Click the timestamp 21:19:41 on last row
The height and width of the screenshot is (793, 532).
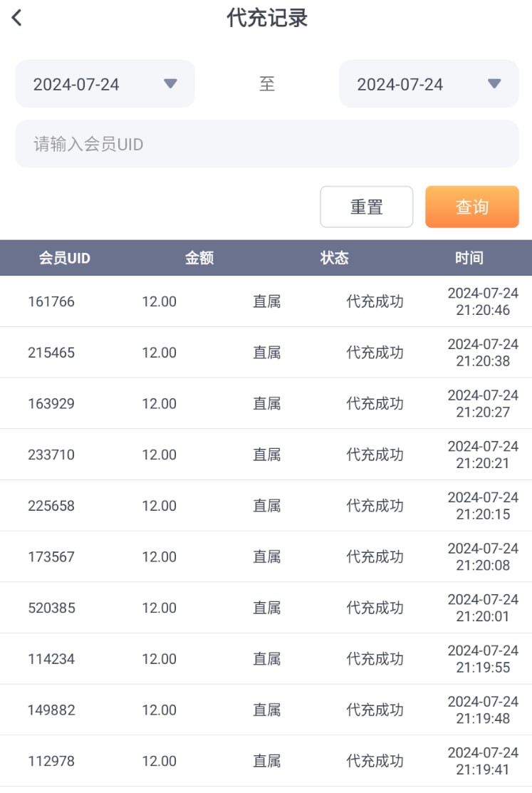[483, 769]
